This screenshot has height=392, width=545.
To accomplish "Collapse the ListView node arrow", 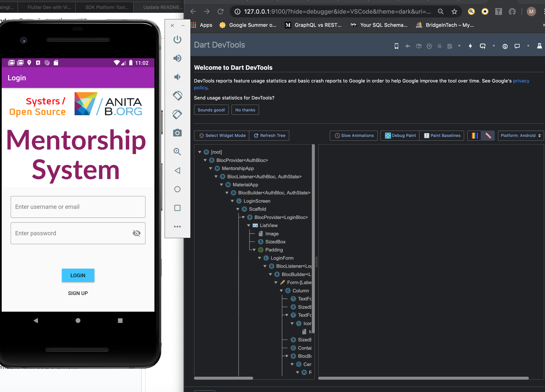I will pos(249,225).
